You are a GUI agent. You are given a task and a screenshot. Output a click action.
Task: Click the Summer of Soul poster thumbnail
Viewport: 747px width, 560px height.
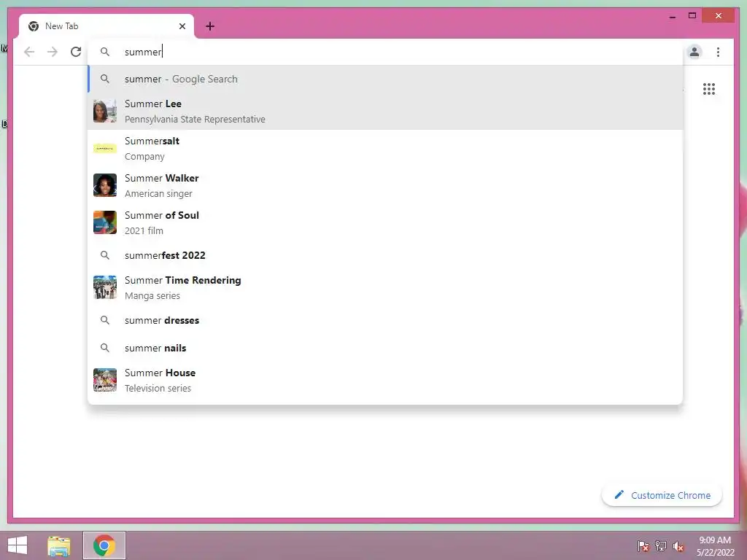click(105, 222)
